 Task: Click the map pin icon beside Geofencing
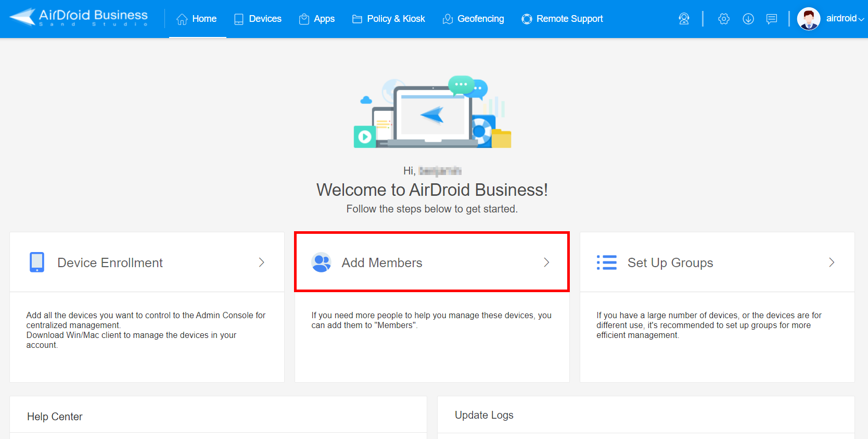pyautogui.click(x=448, y=19)
